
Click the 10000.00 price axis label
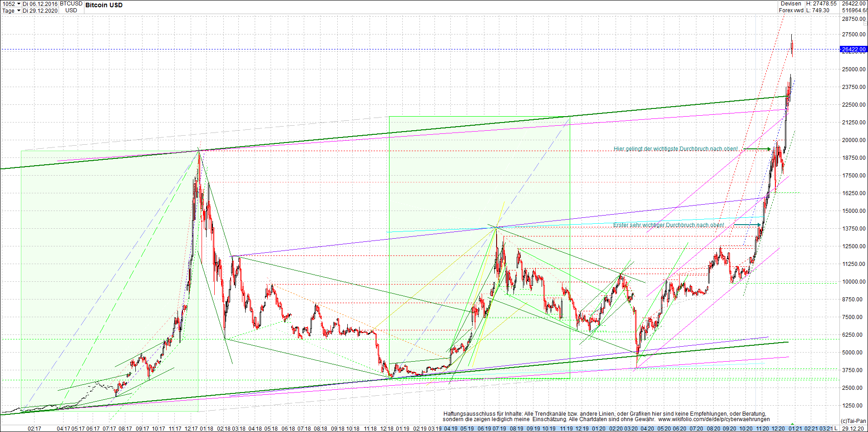pos(854,282)
